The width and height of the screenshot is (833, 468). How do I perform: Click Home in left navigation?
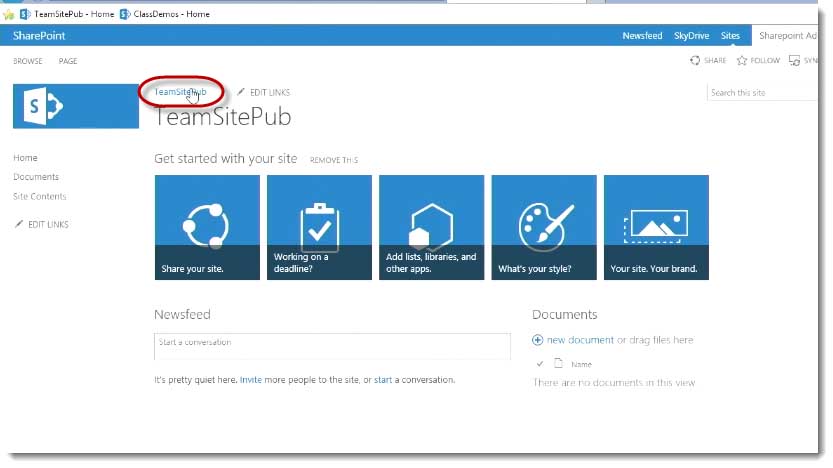[x=26, y=158]
